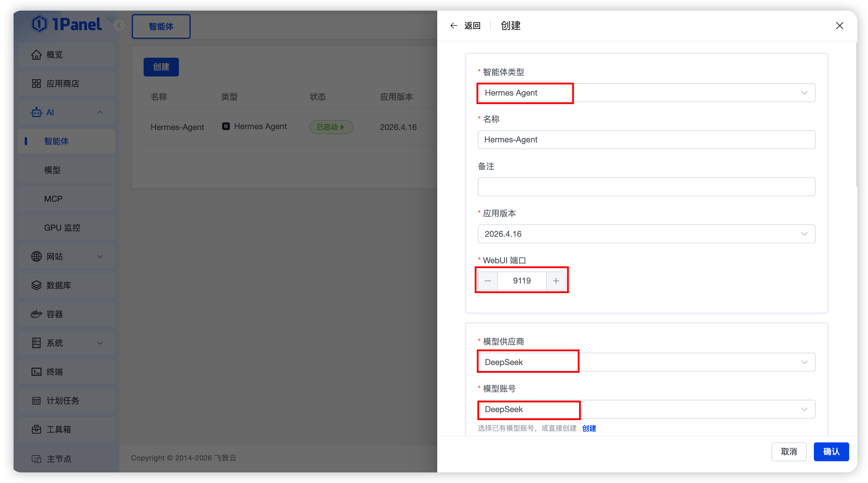Click the 1Panel logo icon
This screenshot has height=483, width=868.
(39, 24)
